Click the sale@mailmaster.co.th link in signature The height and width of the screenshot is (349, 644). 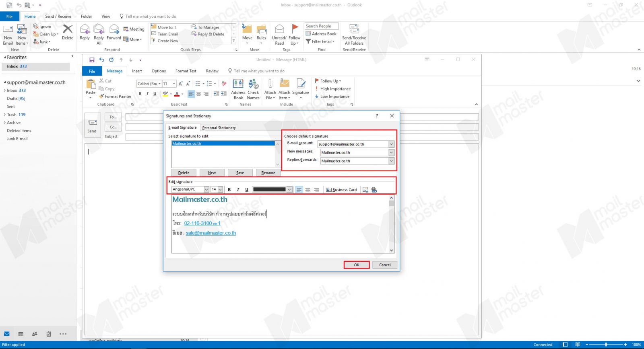point(211,233)
